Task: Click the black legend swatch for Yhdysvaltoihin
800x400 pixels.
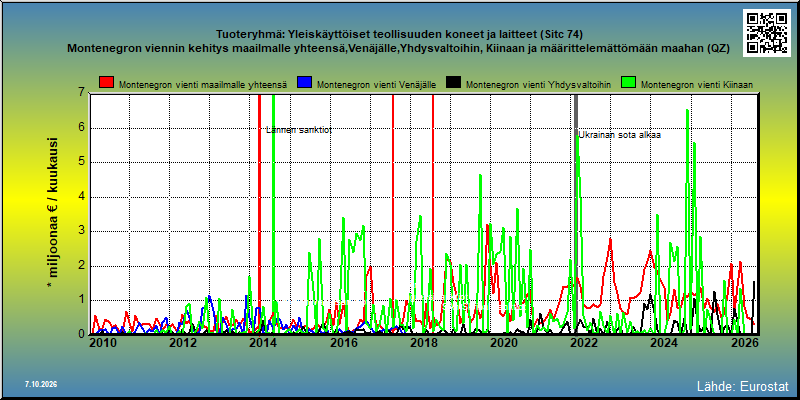Action: point(453,83)
